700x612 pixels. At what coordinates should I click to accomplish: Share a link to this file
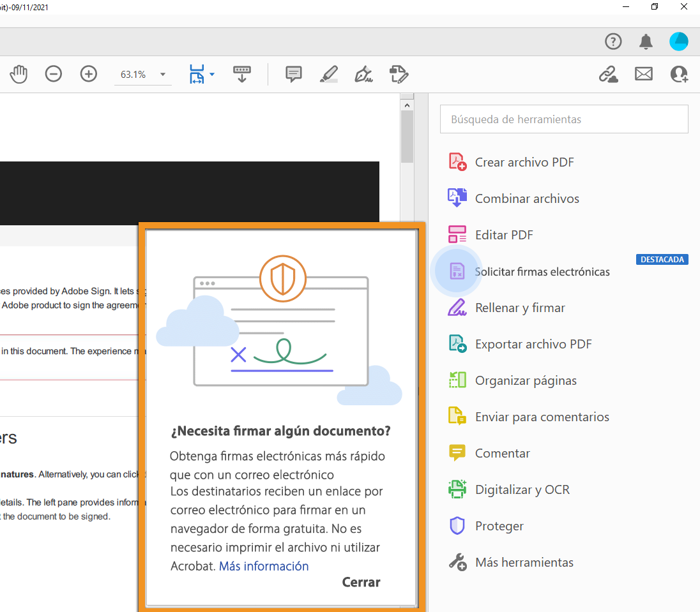pyautogui.click(x=609, y=74)
